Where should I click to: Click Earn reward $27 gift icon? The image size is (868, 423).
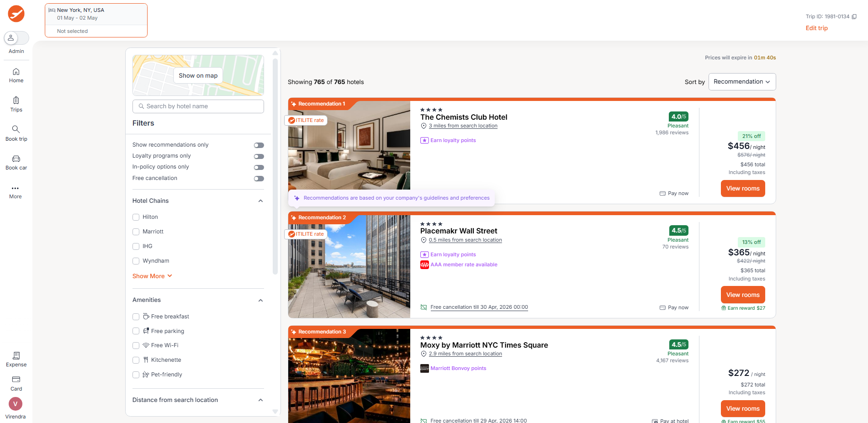[x=724, y=308]
